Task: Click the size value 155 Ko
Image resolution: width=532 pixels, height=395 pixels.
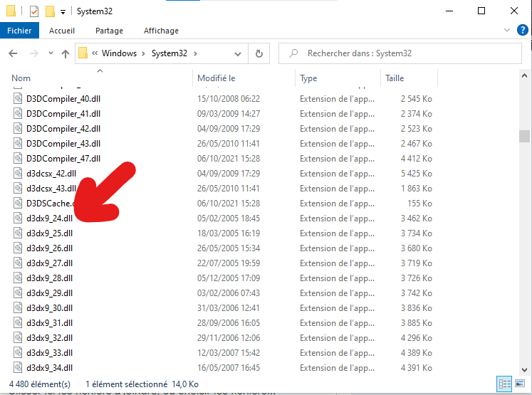Action: [x=419, y=204]
